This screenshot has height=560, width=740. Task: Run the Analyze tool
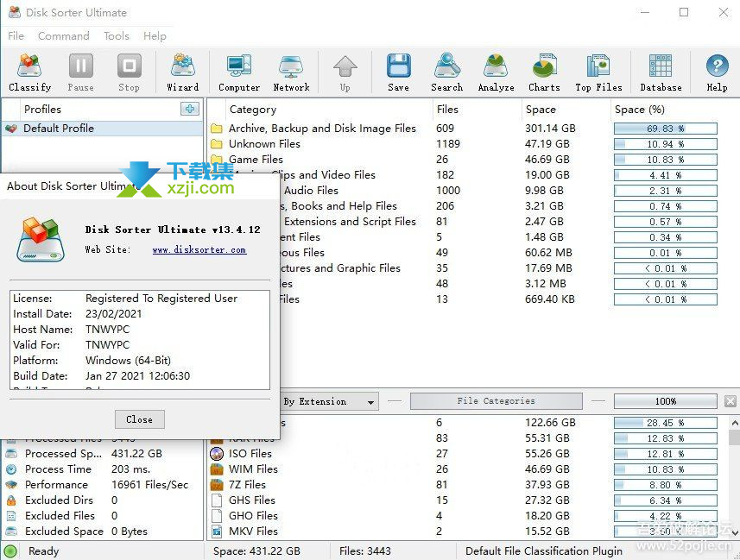coord(496,72)
